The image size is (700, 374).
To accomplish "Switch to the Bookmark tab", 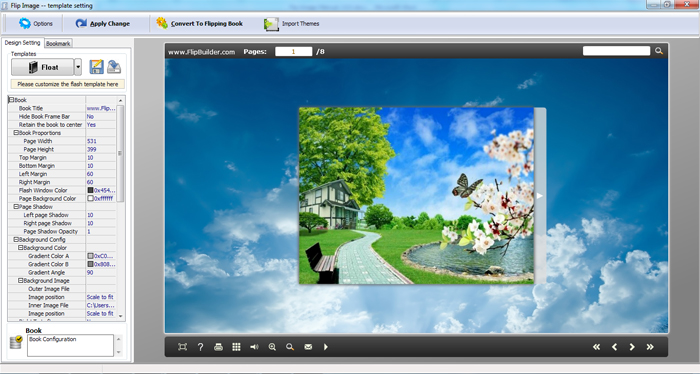I will pos(58,43).
